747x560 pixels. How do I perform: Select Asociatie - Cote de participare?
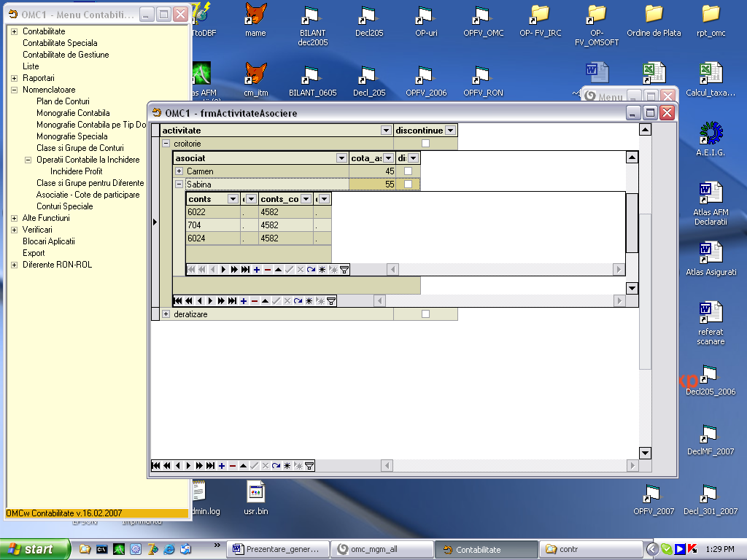point(88,194)
